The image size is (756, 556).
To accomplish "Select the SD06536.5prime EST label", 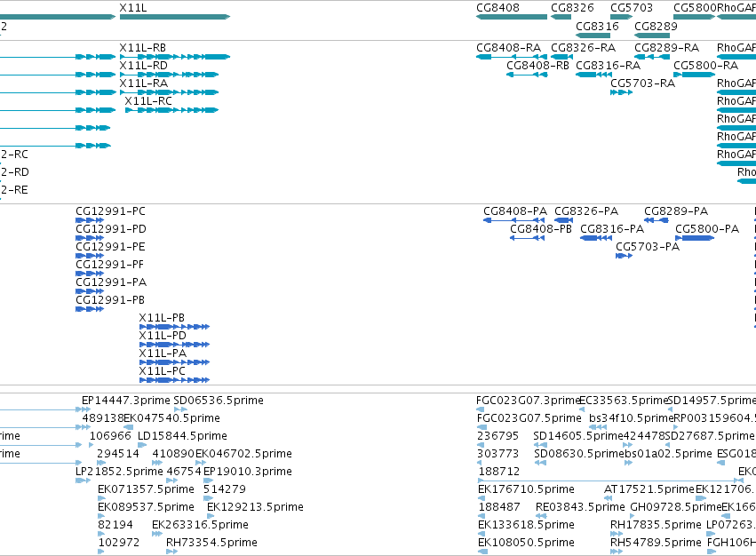I will (219, 401).
